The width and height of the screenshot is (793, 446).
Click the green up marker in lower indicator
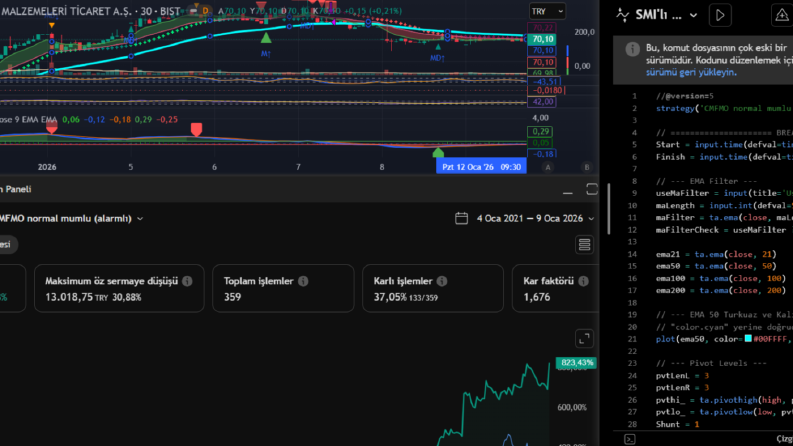pyautogui.click(x=438, y=152)
